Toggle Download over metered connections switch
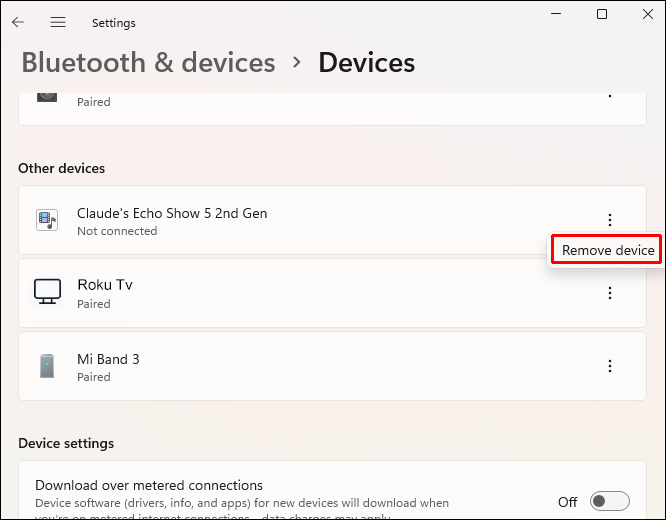 click(609, 501)
